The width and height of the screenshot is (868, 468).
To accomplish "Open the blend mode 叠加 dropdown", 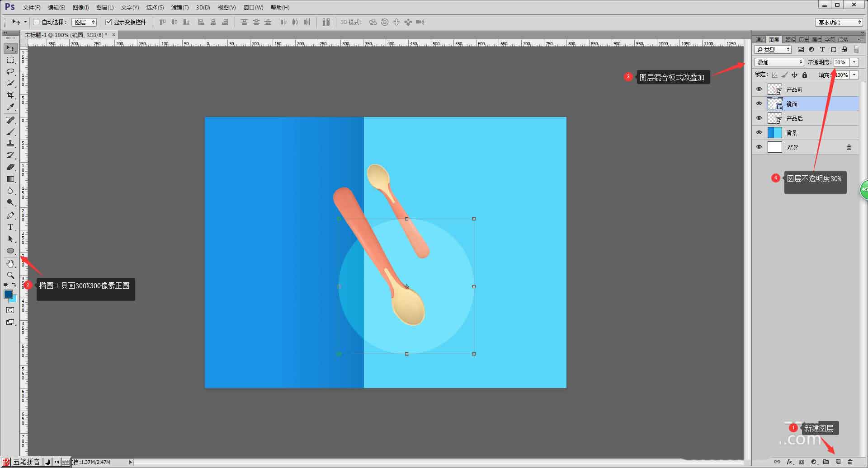I will pos(779,62).
